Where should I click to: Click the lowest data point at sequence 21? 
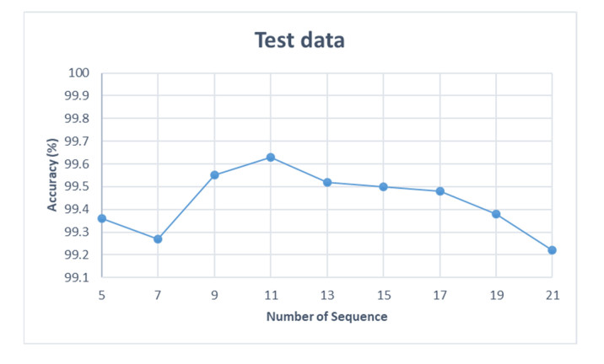[x=552, y=250]
